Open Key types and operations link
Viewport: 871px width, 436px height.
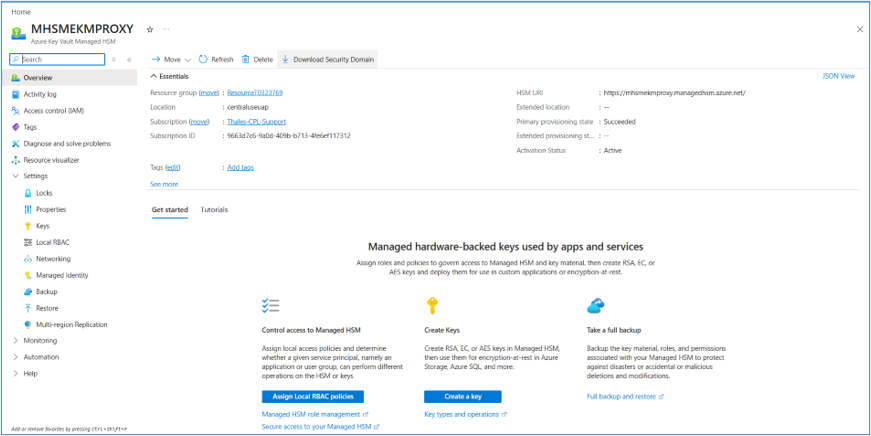465,414
